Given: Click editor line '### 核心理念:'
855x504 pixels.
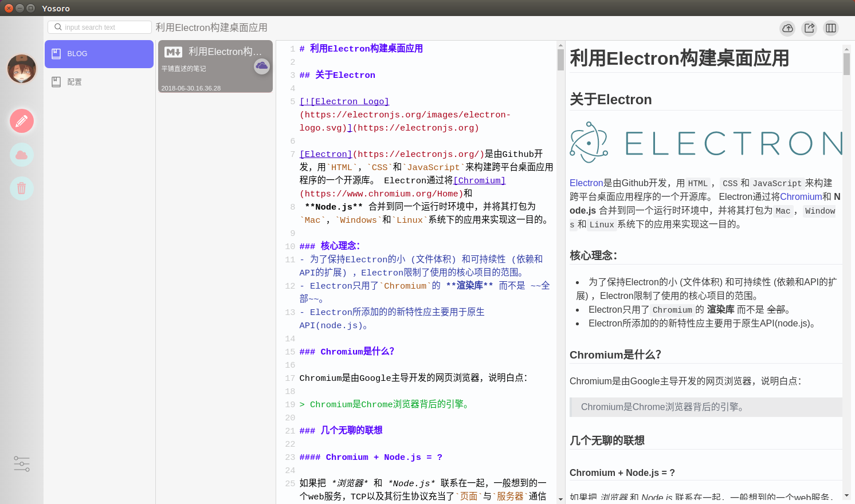Looking at the screenshot, I should click(x=330, y=246).
